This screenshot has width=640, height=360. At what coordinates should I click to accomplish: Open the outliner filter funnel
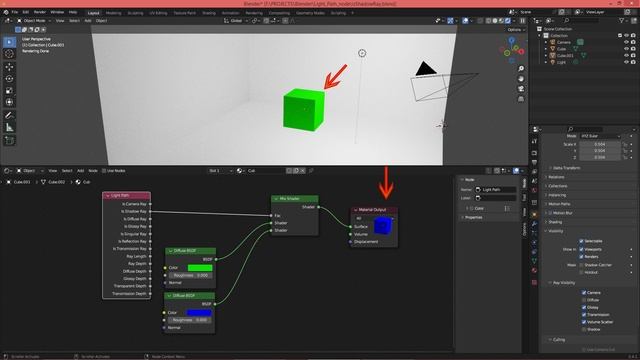tap(622, 20)
